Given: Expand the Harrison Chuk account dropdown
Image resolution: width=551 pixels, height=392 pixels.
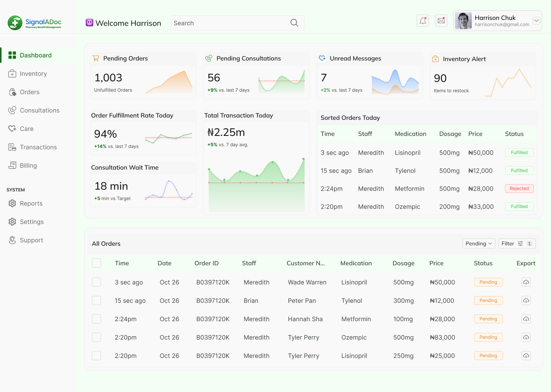Looking at the screenshot, I should 536,21.
